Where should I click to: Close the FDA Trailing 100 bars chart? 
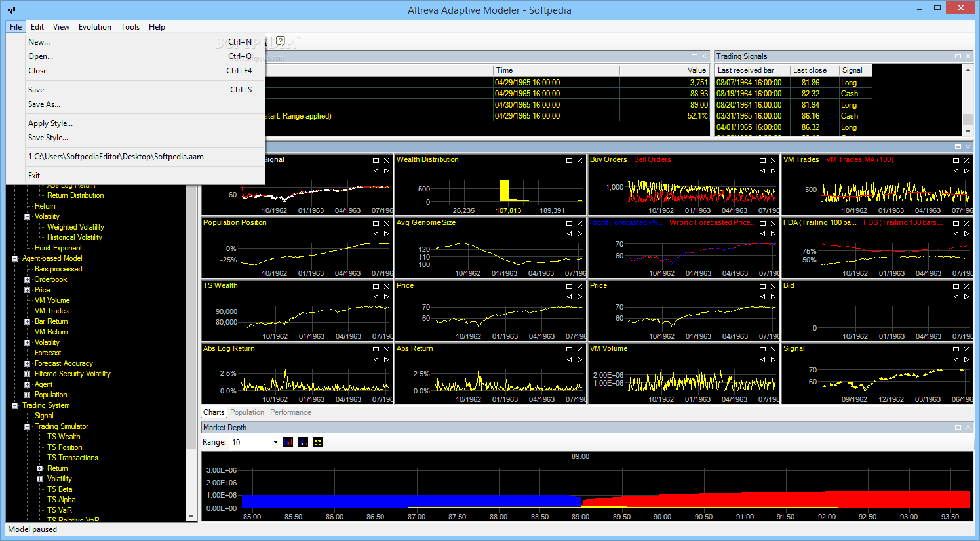pos(967,223)
